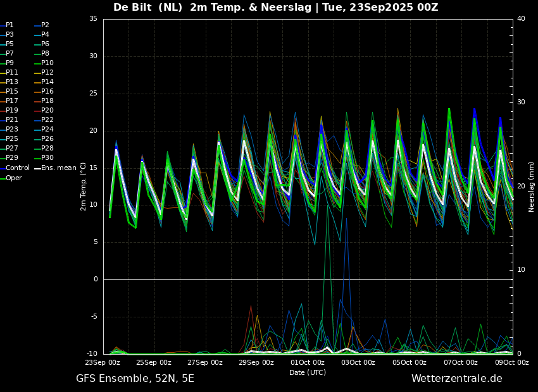Click P12 legend text

tap(47, 72)
